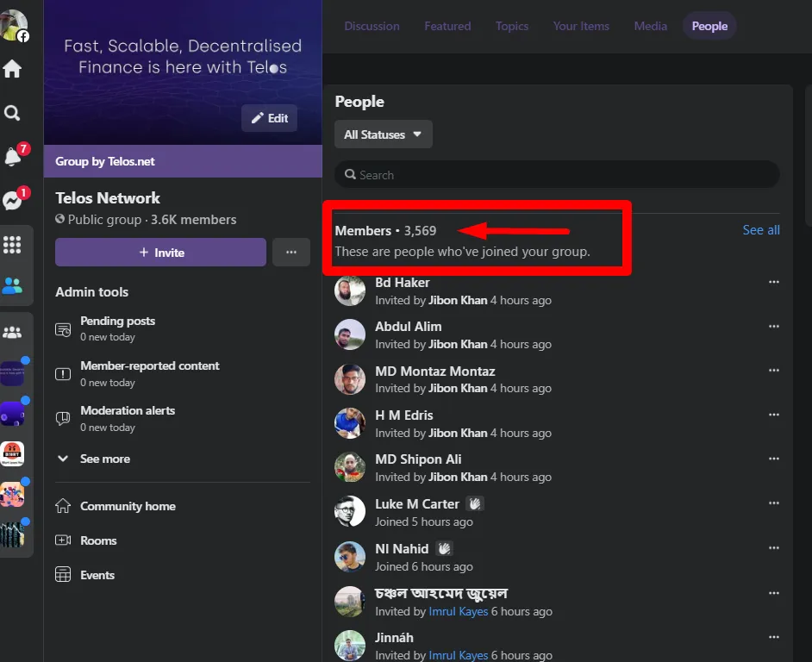Click Bd Haker's avatar photo
The image size is (812, 662).
(x=350, y=290)
